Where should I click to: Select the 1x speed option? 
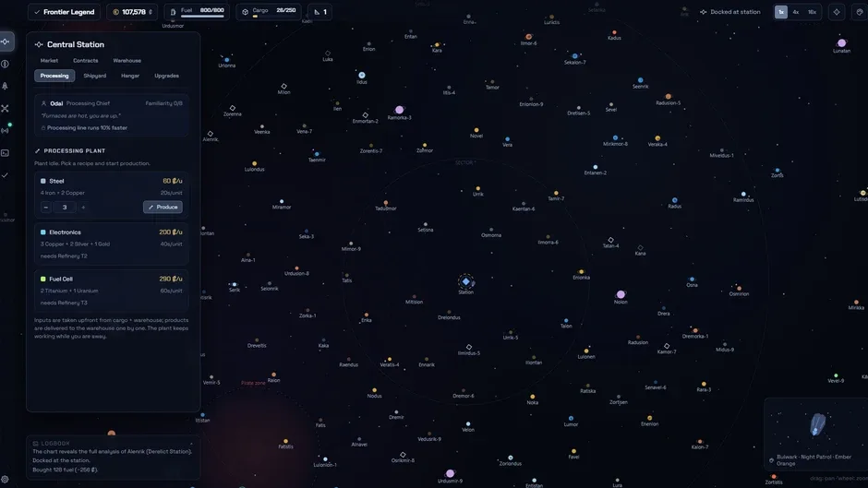point(780,12)
